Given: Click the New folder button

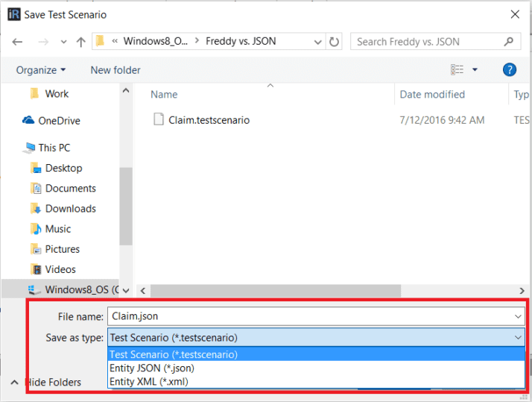Looking at the screenshot, I should tap(115, 69).
